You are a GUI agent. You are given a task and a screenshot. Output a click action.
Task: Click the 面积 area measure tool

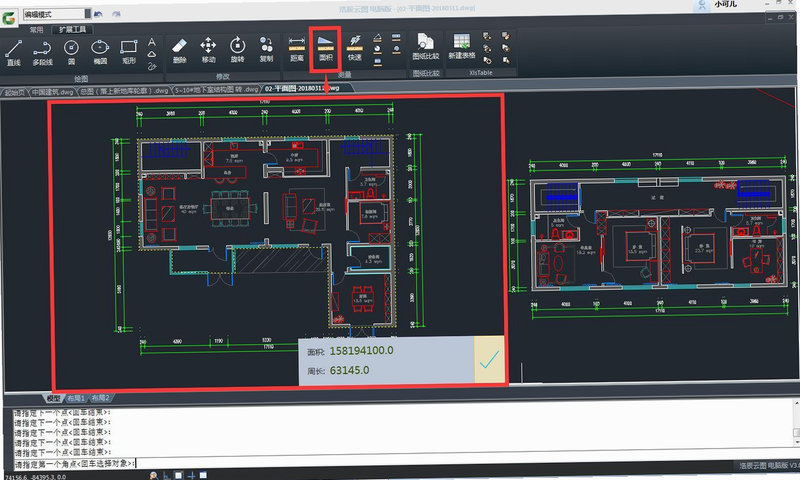pyautogui.click(x=326, y=49)
